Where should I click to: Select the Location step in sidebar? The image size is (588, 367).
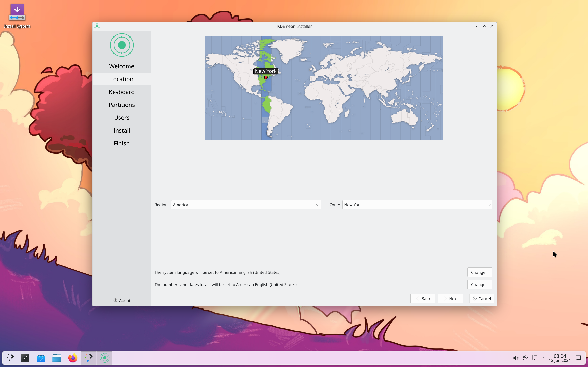pyautogui.click(x=121, y=79)
